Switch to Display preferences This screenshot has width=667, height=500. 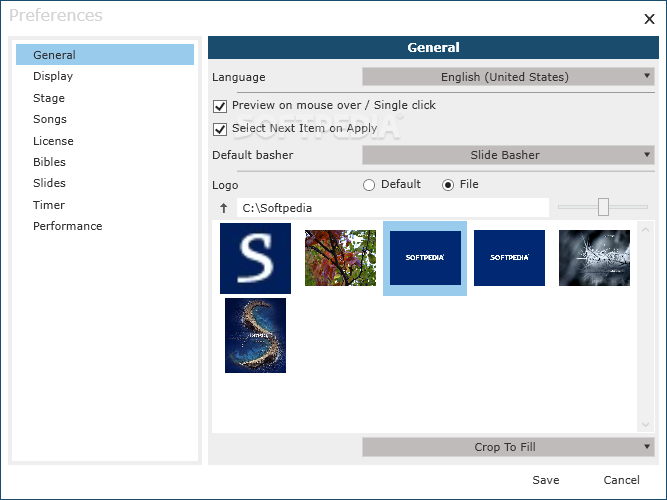point(105,76)
